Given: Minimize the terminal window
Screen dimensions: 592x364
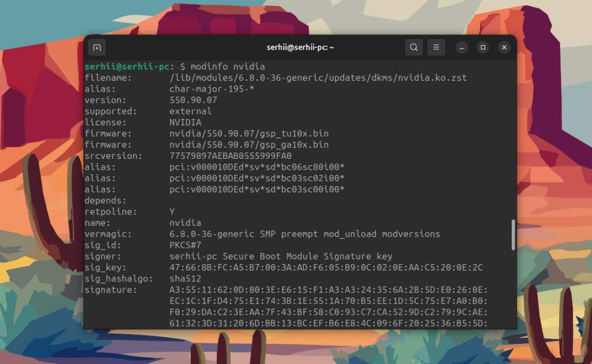Looking at the screenshot, I should pos(461,47).
